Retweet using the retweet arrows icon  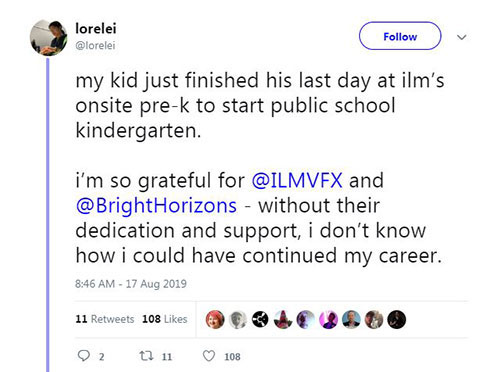pyautogui.click(x=146, y=356)
